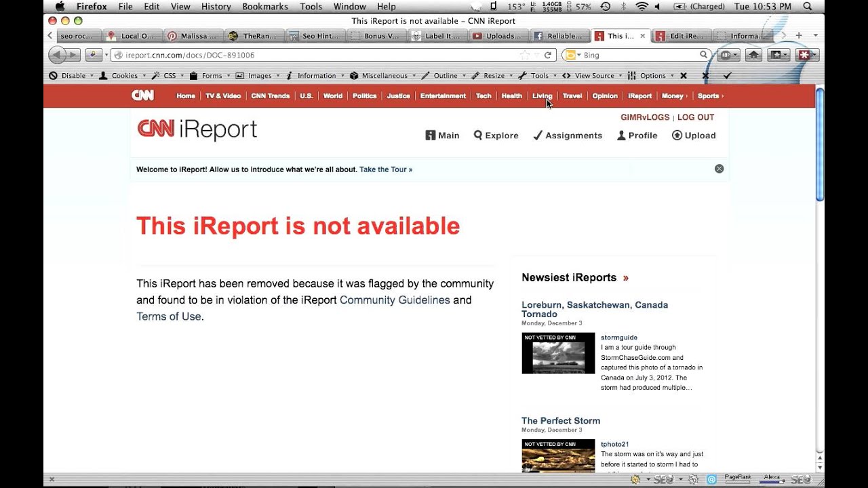This screenshot has width=868, height=488.
Task: Click the gold gear icon in the status bar
Action: click(x=635, y=479)
